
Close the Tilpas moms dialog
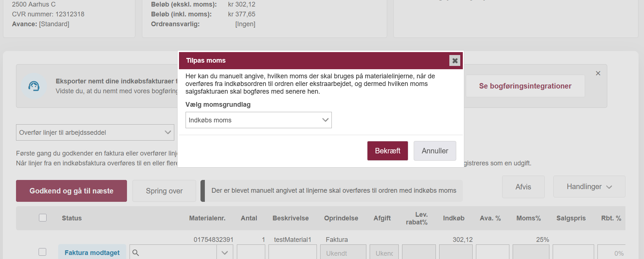[x=454, y=60]
